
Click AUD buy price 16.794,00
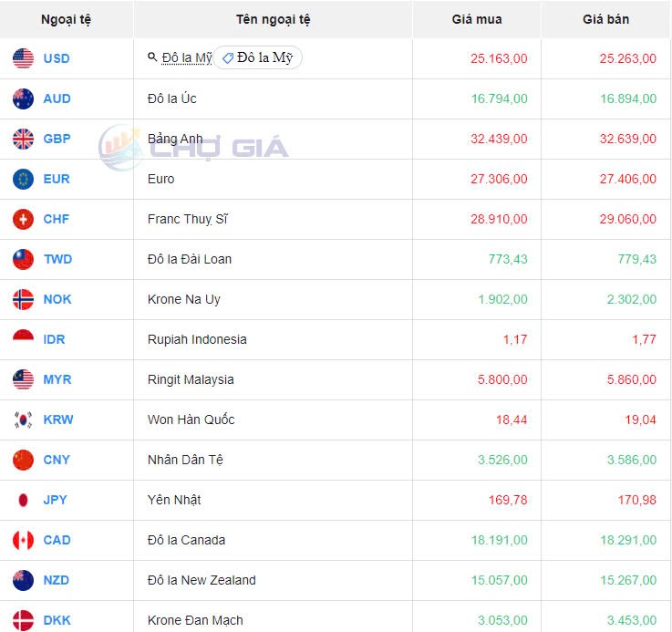coord(500,98)
